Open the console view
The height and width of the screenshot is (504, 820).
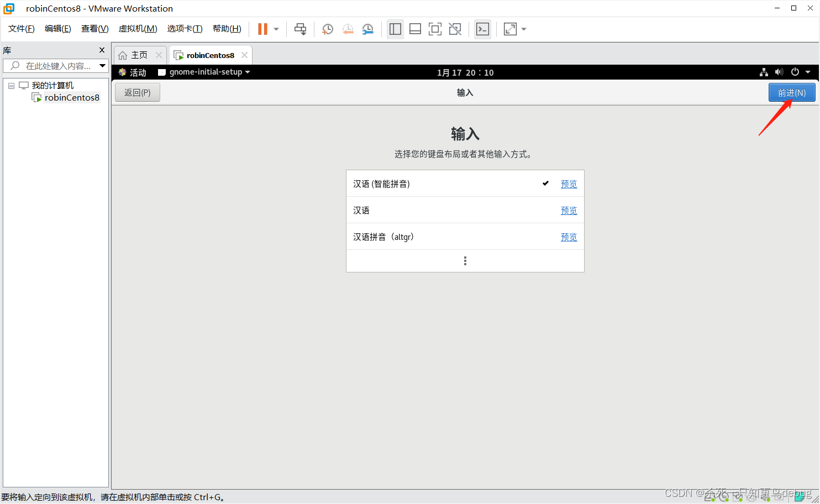click(482, 29)
